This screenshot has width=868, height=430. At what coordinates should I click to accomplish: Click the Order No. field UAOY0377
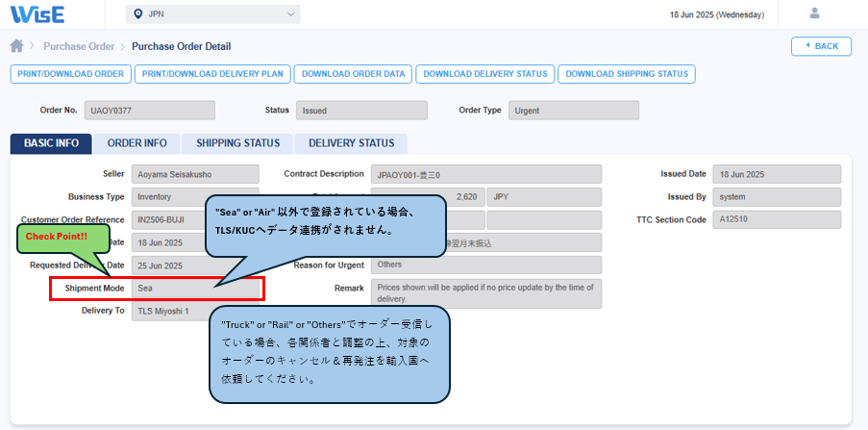(149, 111)
